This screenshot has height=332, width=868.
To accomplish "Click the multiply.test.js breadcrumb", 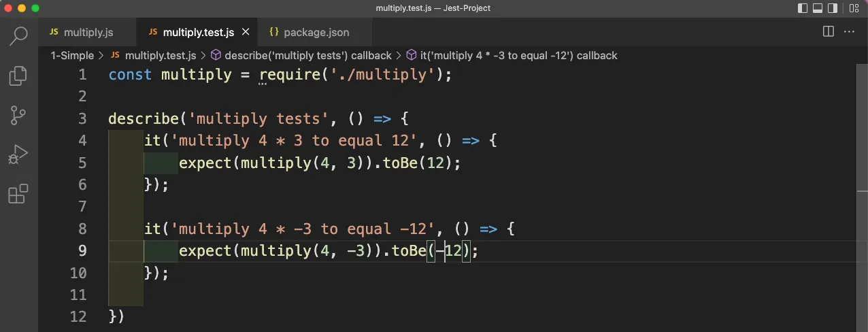I will pos(161,55).
